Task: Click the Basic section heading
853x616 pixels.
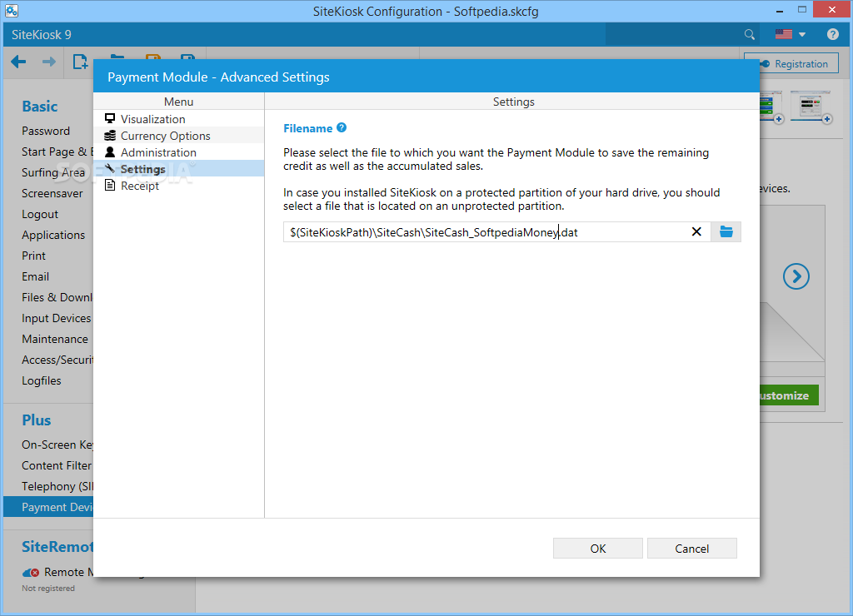Action: (40, 106)
